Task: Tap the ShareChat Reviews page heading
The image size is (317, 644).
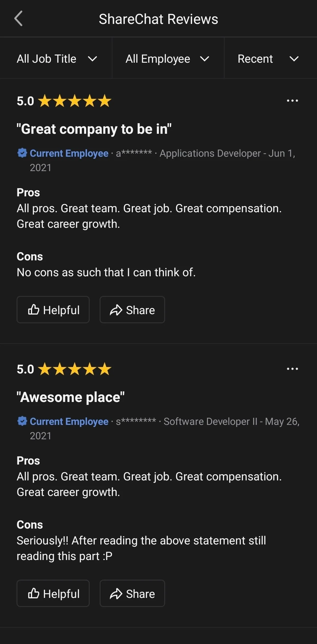Action: point(158,19)
